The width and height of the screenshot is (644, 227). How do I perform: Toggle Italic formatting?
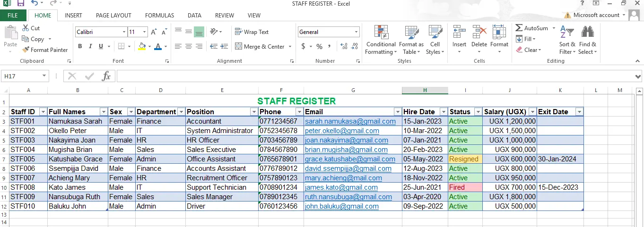[x=90, y=46]
